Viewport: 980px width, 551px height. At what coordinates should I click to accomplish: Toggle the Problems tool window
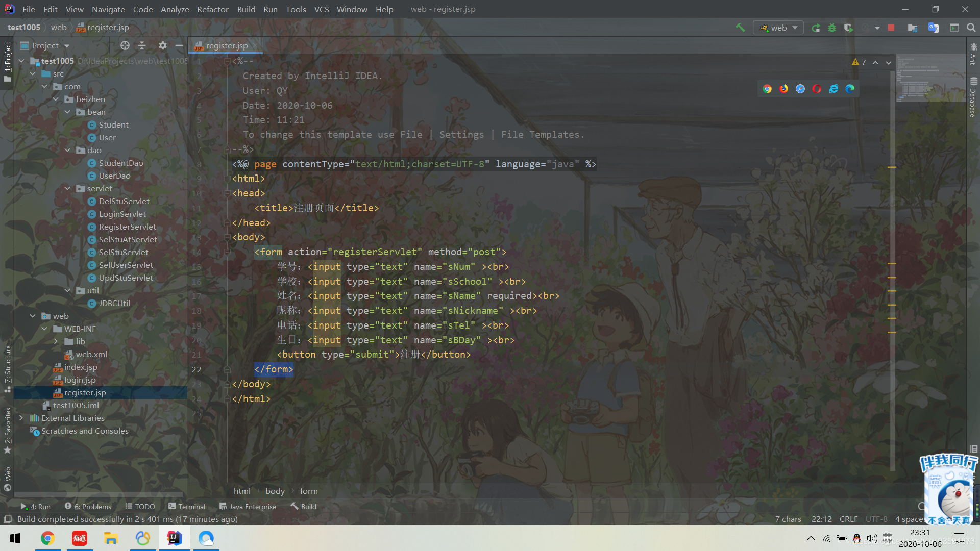point(88,507)
